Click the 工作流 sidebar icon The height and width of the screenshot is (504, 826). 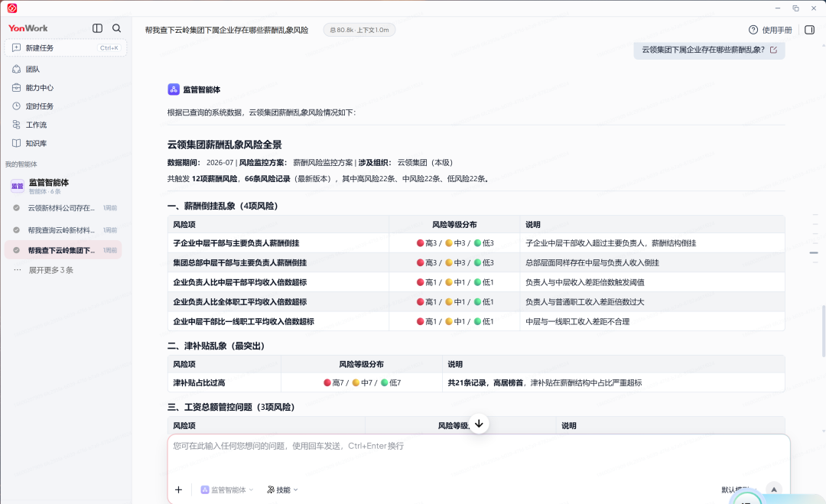pyautogui.click(x=16, y=125)
